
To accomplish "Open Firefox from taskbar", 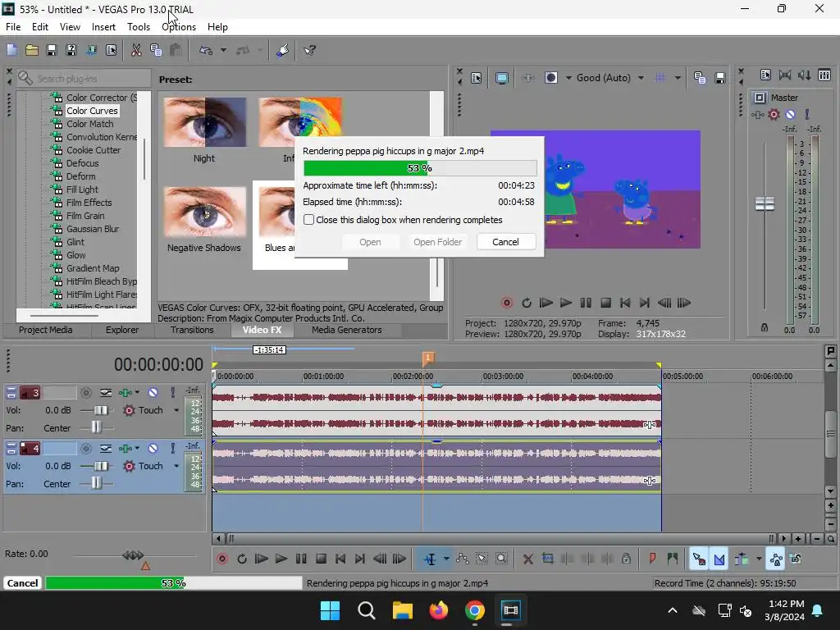I will [x=438, y=610].
